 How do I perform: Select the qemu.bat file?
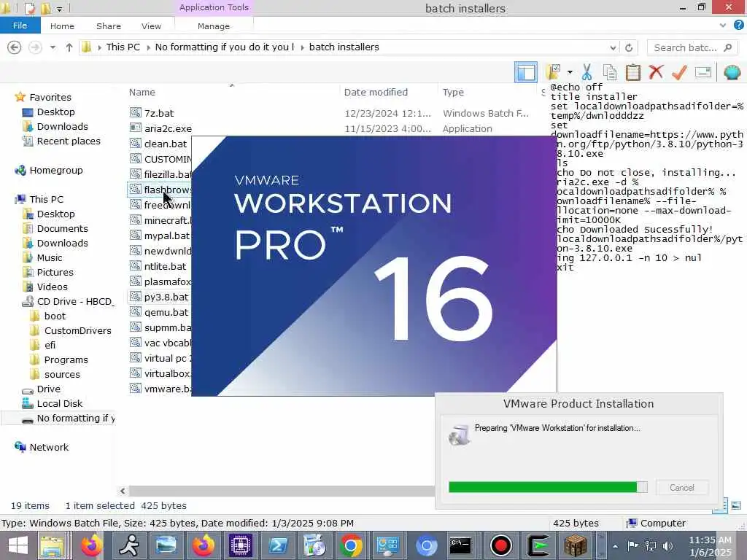click(159, 312)
